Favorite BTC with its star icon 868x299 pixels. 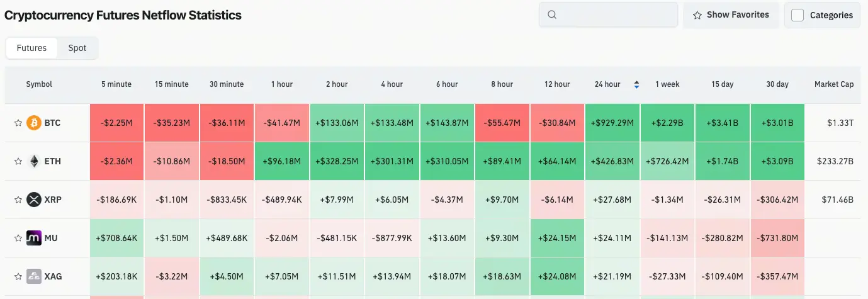pos(18,123)
